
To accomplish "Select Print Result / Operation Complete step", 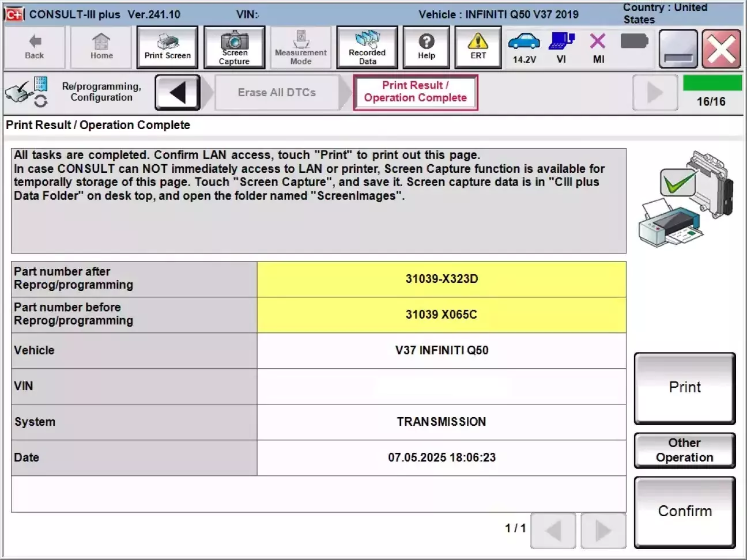I will pos(415,92).
